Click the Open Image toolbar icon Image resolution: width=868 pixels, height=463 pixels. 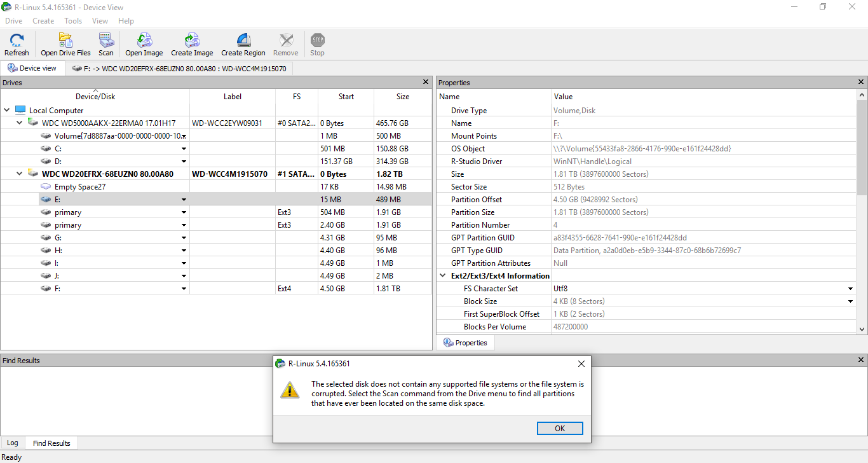144,41
